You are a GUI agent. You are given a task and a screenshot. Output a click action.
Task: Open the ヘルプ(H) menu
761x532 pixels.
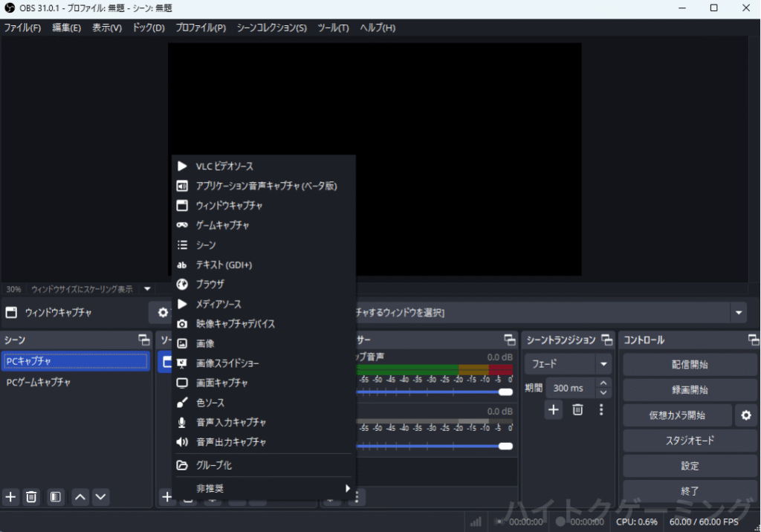pyautogui.click(x=378, y=27)
